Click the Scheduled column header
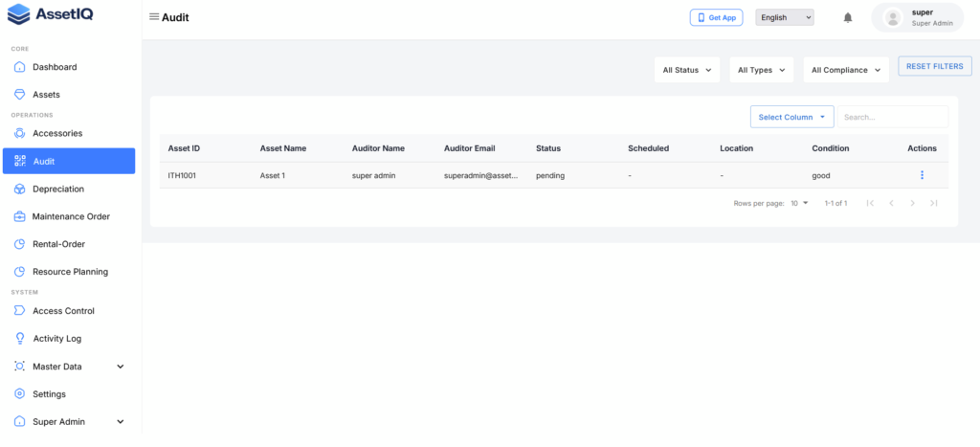Viewport: 980px width, 447px height. click(648, 148)
